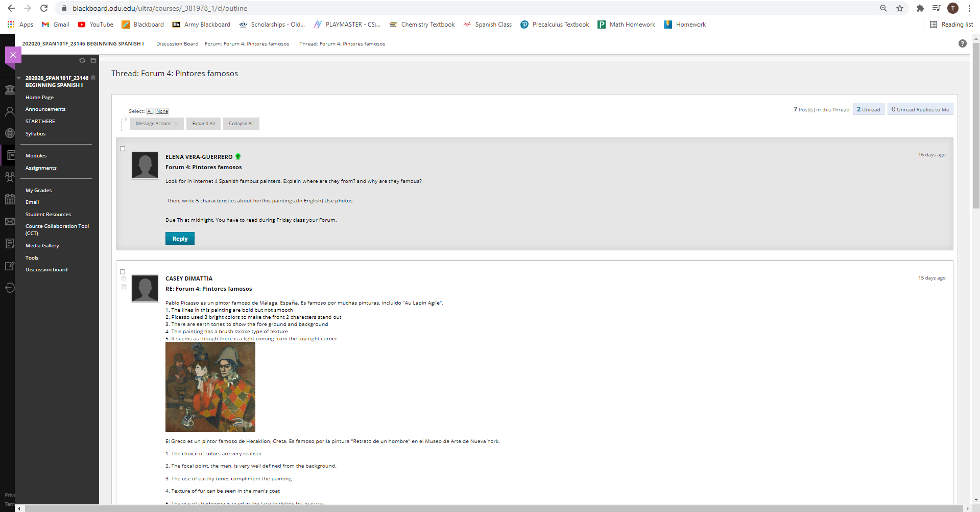The width and height of the screenshot is (980, 512).
Task: Open the Courses icon in the left rail
Action: pyautogui.click(x=10, y=155)
